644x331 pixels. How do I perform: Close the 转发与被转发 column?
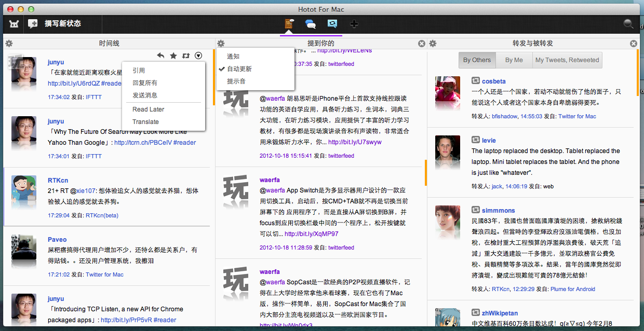634,44
